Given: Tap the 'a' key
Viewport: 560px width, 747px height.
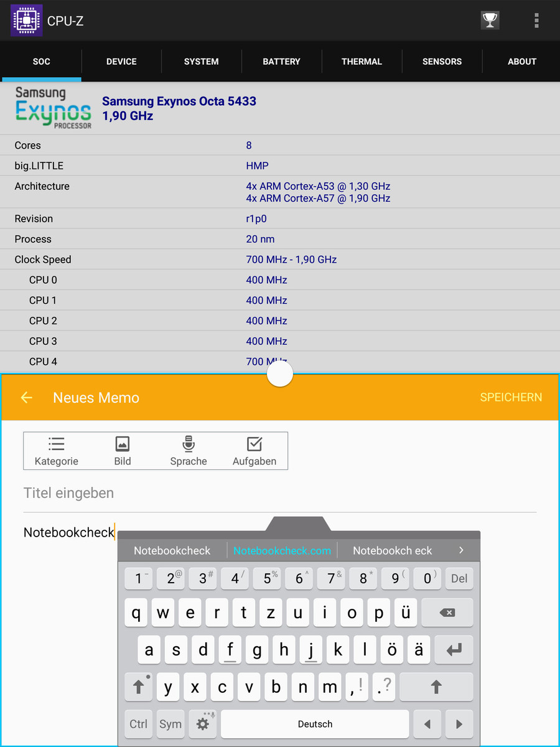Looking at the screenshot, I should [149, 650].
